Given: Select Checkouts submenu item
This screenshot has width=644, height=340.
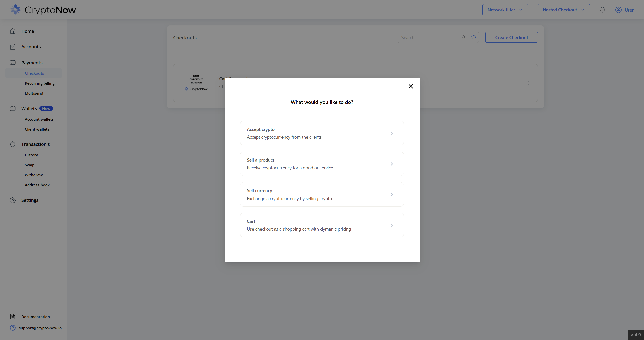Looking at the screenshot, I should (x=34, y=73).
